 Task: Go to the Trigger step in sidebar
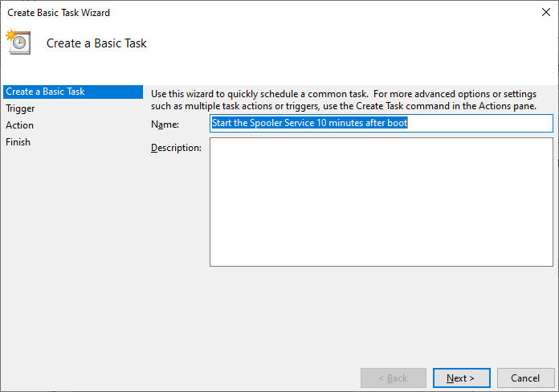[20, 108]
